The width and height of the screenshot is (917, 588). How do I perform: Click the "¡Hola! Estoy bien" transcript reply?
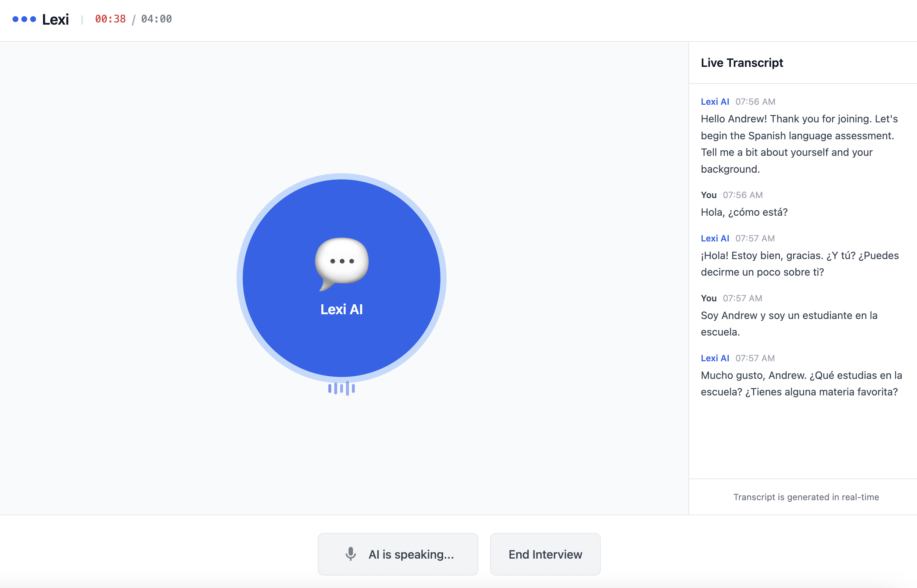coord(799,263)
